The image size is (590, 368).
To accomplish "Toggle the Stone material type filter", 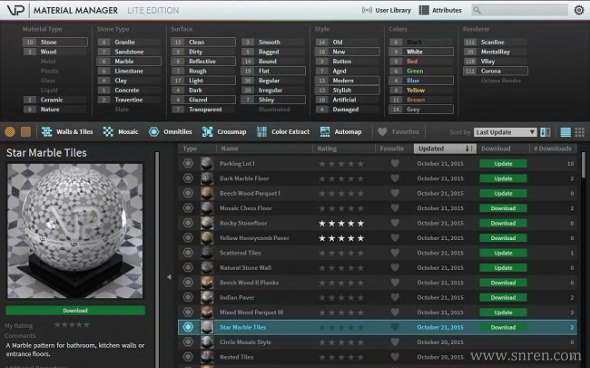I will tap(55, 42).
